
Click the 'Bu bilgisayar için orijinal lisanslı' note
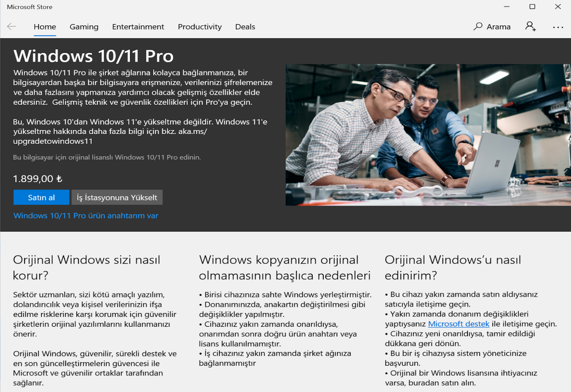(x=107, y=157)
